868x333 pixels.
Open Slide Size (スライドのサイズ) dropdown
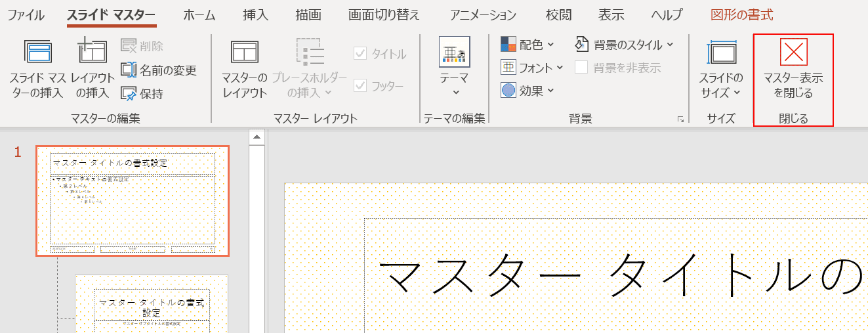[x=721, y=68]
